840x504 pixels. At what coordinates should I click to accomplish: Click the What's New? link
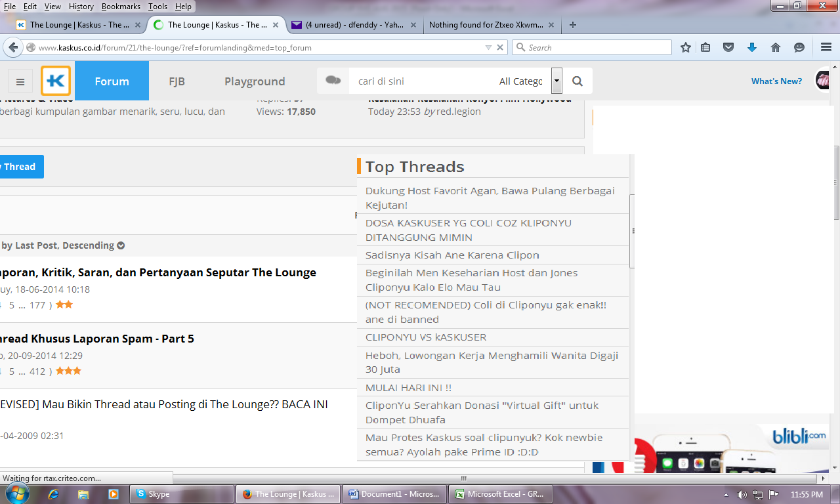pyautogui.click(x=776, y=81)
